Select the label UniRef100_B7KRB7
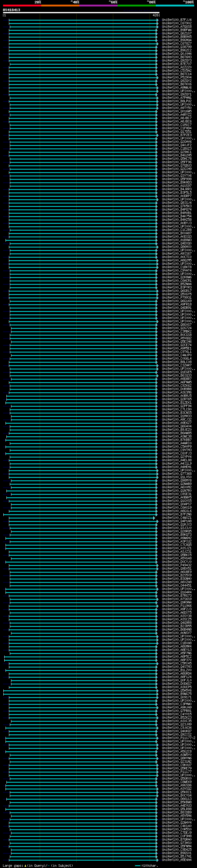197x868 pixels. [176, 440]
